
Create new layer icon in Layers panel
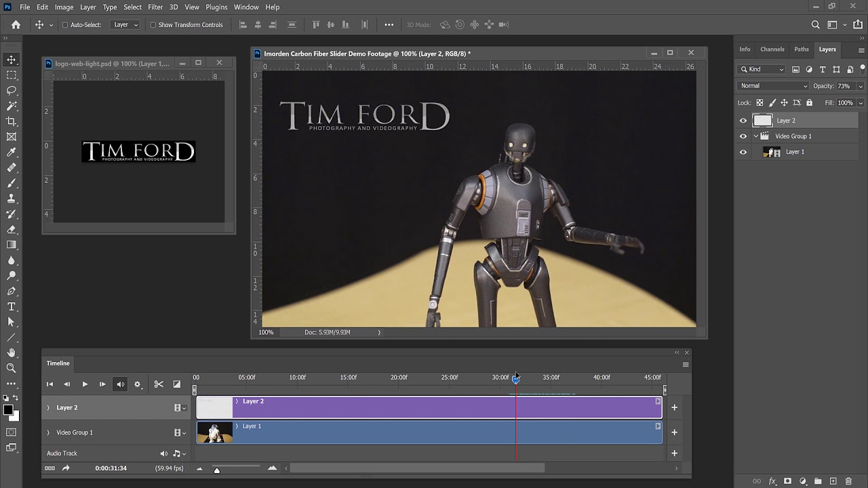833,481
